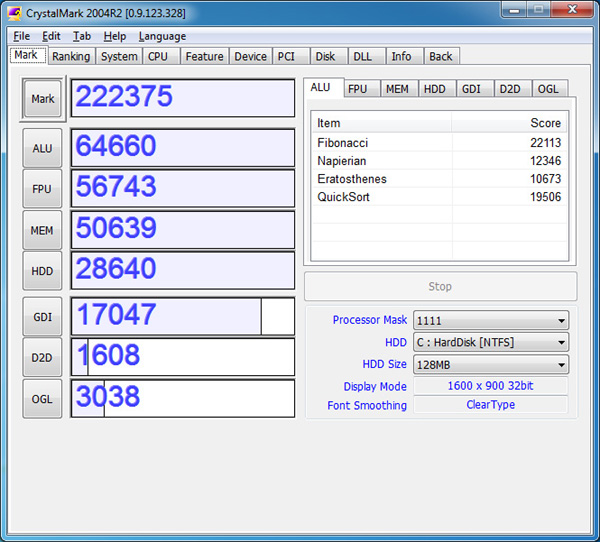Launch the HDD benchmark button
Screen dimensions: 600x542
42,271
